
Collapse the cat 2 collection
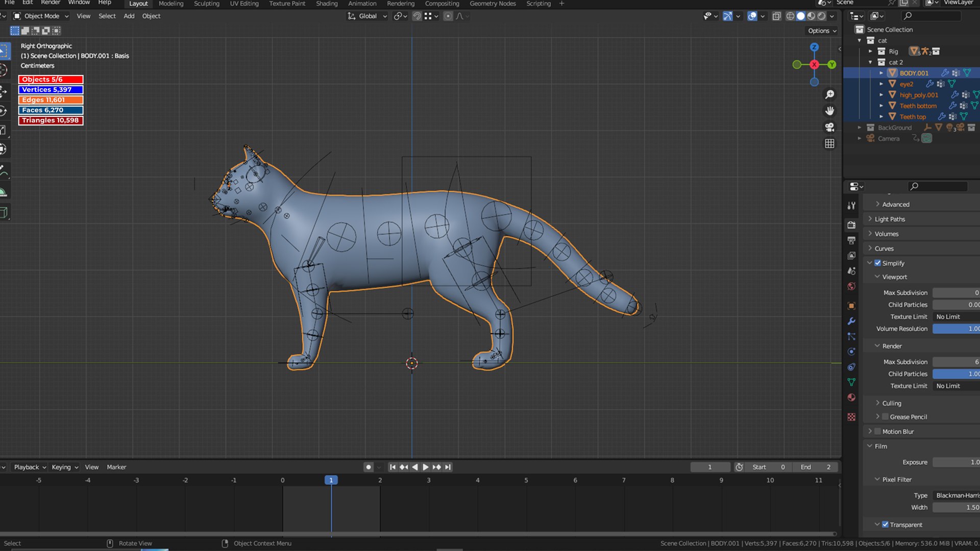(x=871, y=62)
